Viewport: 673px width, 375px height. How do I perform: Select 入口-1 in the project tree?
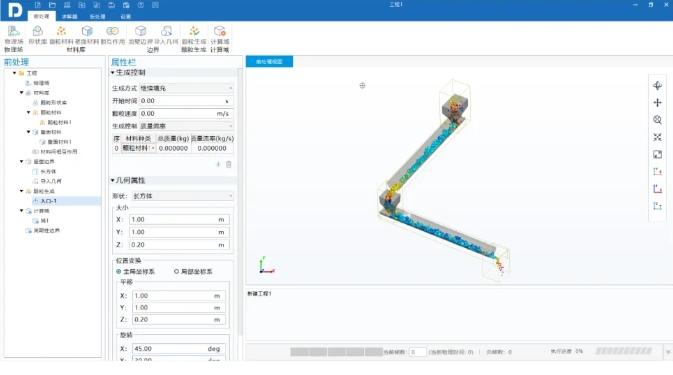tap(49, 201)
